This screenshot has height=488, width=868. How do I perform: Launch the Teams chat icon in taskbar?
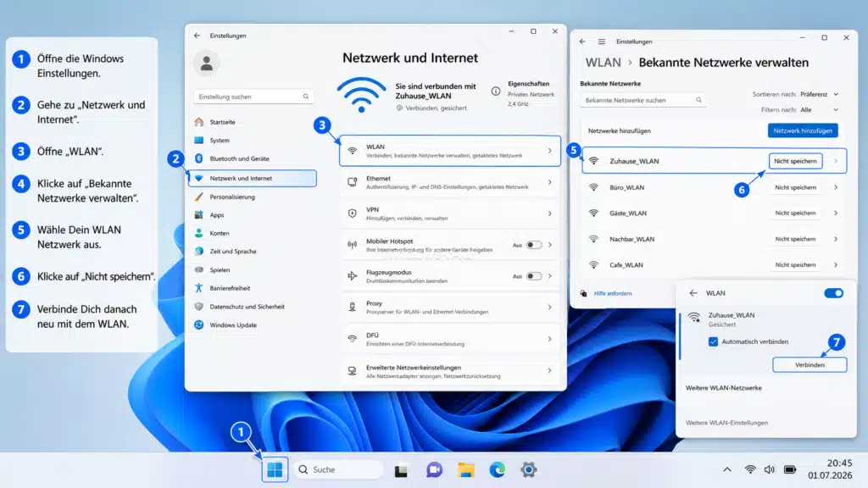coord(434,469)
